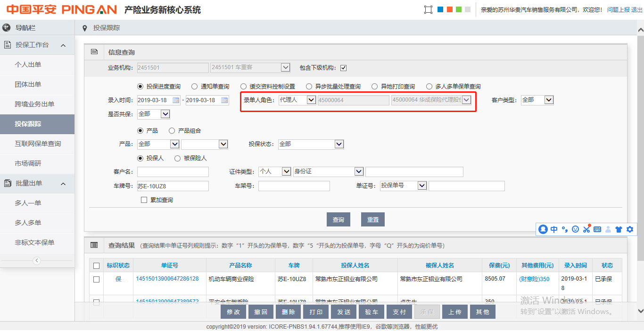Click the 问题上报 link
Image resolution: width=644 pixels, height=331 pixels.
coord(619,9)
